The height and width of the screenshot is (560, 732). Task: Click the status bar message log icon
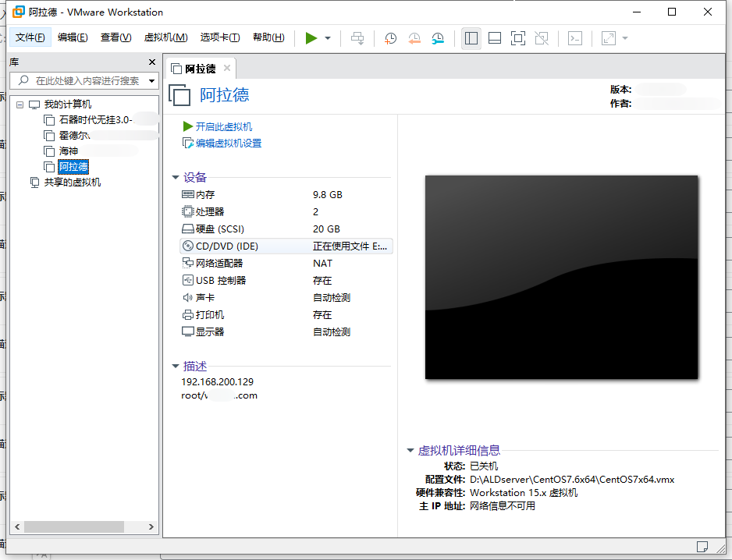(702, 547)
